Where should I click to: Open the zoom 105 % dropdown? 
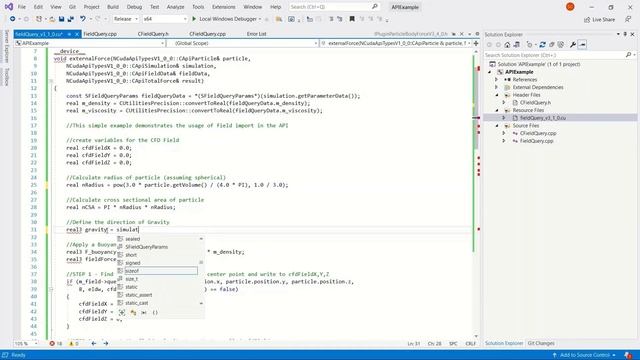pos(26,344)
